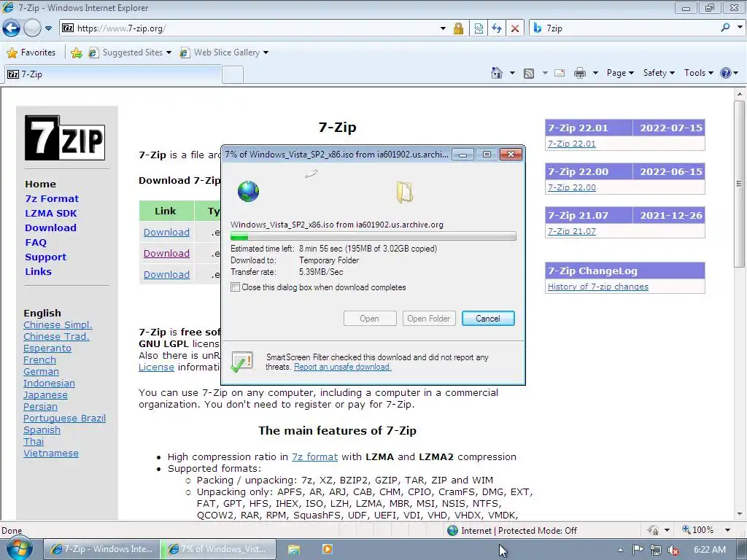Go to the Download sidebar link
The height and width of the screenshot is (560, 747).
tap(50, 227)
